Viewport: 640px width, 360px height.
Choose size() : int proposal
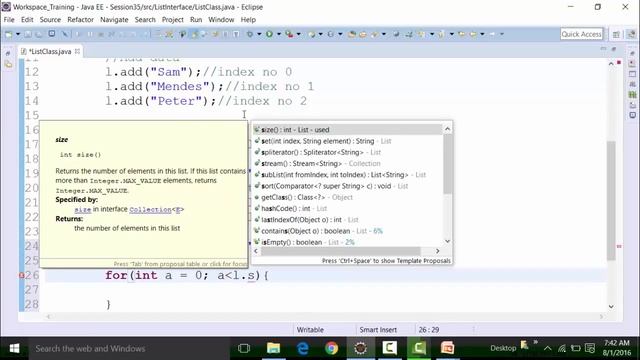coord(347,129)
